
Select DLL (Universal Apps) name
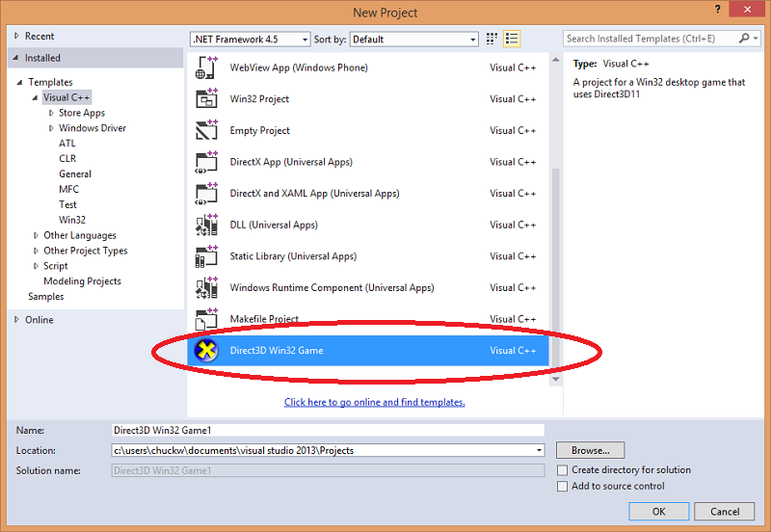point(274,225)
